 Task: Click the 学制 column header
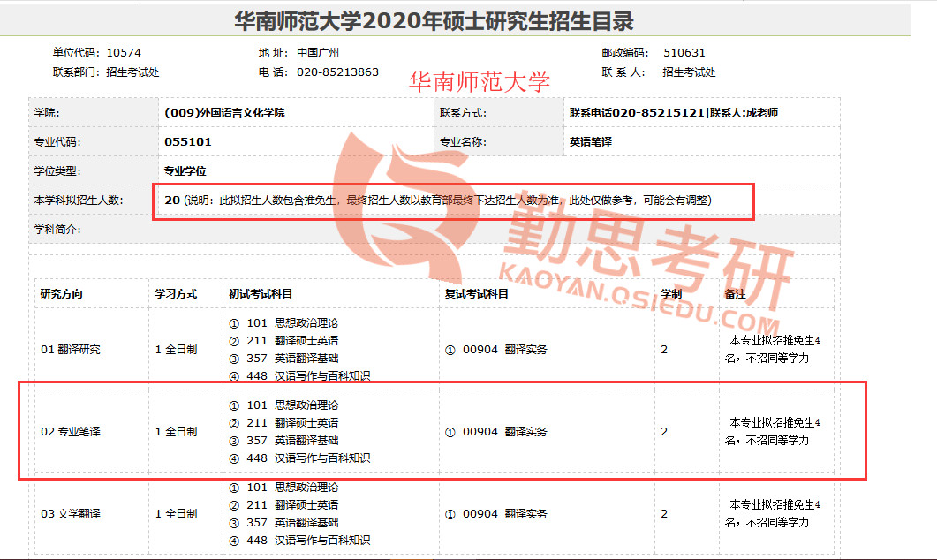671,294
